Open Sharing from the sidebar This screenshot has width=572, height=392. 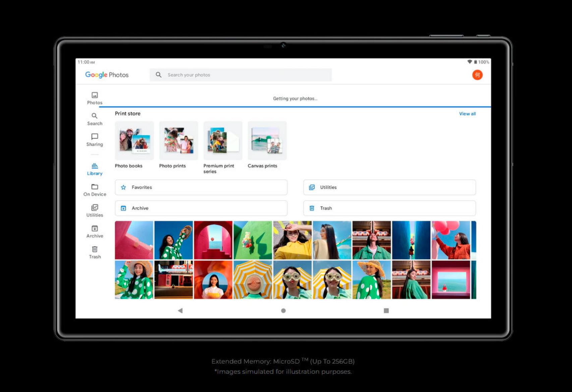tap(95, 140)
